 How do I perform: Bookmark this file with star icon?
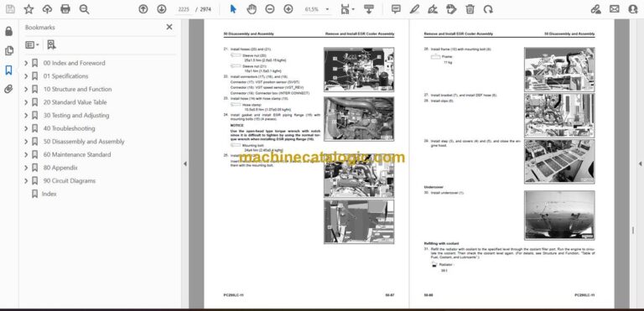click(x=29, y=9)
